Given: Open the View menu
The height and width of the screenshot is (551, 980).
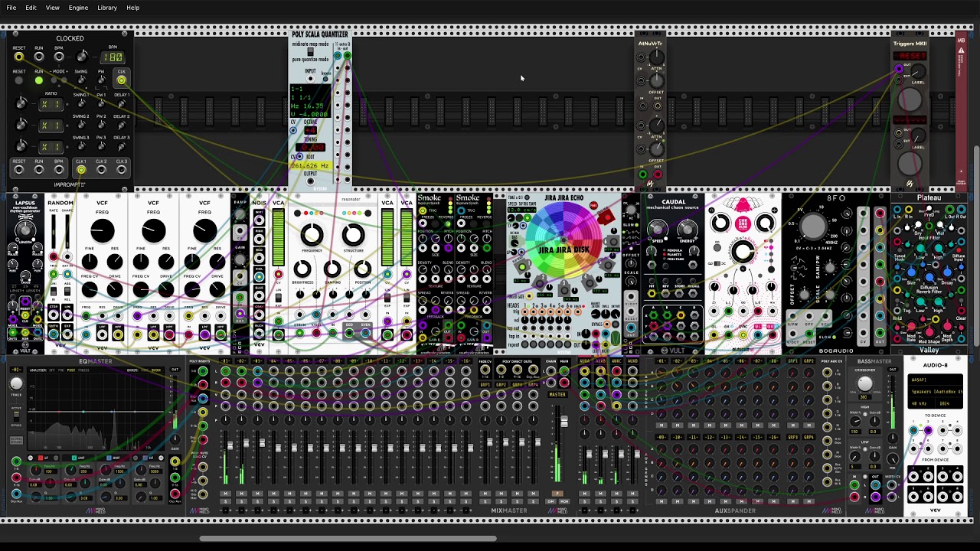Looking at the screenshot, I should tap(52, 8).
